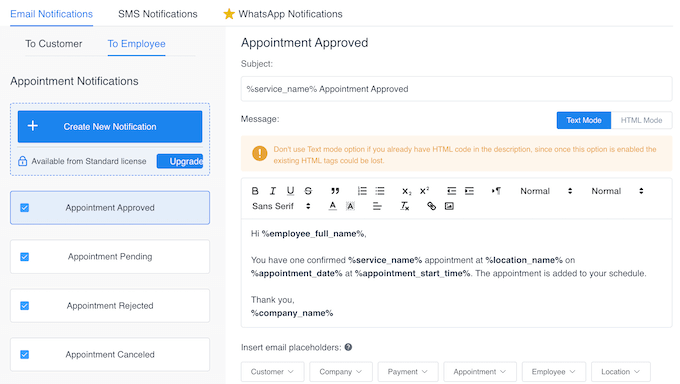Click the %company_name% placeholder in message
This screenshot has height=384, width=680.
pos(292,313)
